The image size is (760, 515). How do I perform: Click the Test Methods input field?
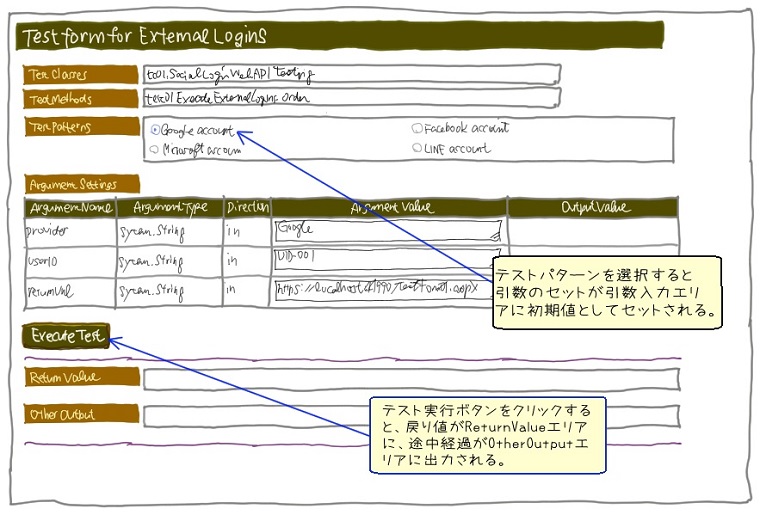click(x=352, y=98)
